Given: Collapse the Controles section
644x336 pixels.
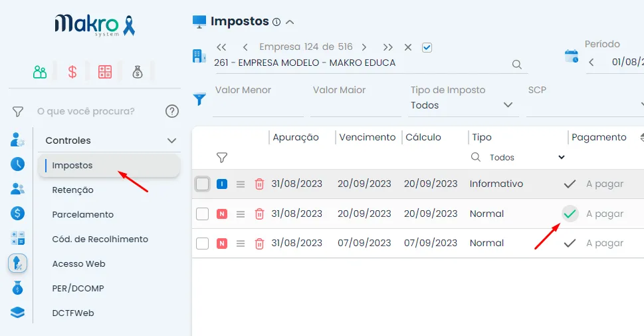Looking at the screenshot, I should point(171,140).
